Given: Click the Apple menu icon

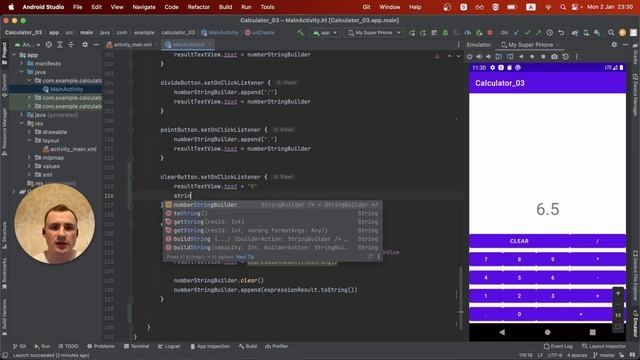Looking at the screenshot, I should 11,7.
